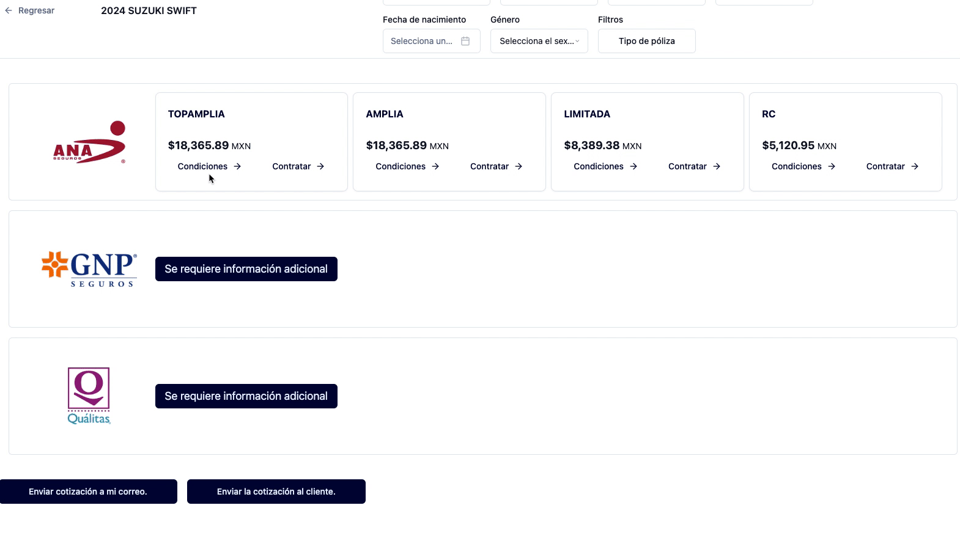Expand the Género dropdown
This screenshot has width=960, height=560.
(539, 41)
